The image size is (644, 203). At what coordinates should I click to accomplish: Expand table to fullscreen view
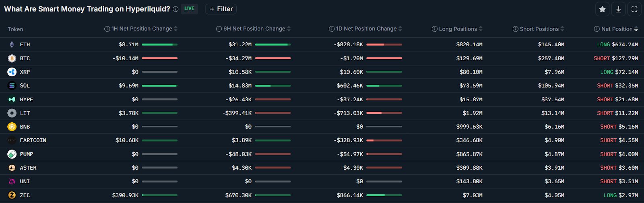pyautogui.click(x=634, y=9)
